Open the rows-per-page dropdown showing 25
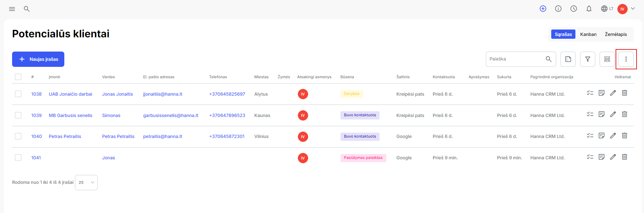Image resolution: width=644 pixels, height=213 pixels. [x=86, y=182]
